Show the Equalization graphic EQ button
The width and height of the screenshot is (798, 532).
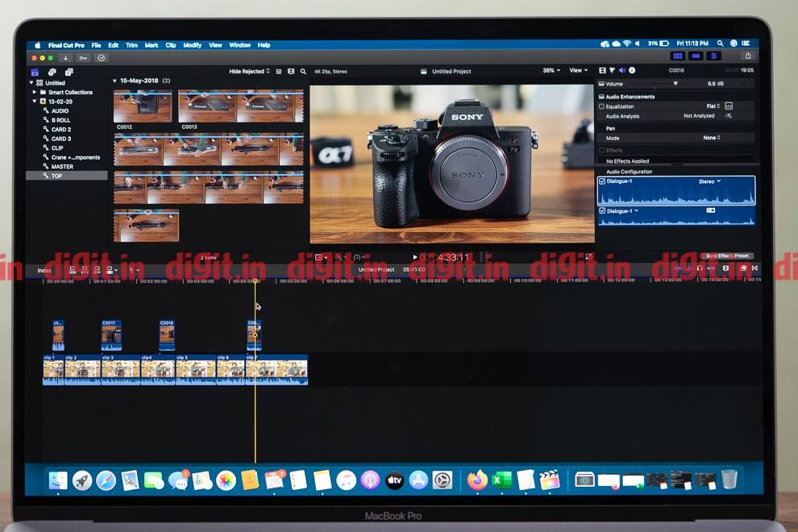point(729,106)
